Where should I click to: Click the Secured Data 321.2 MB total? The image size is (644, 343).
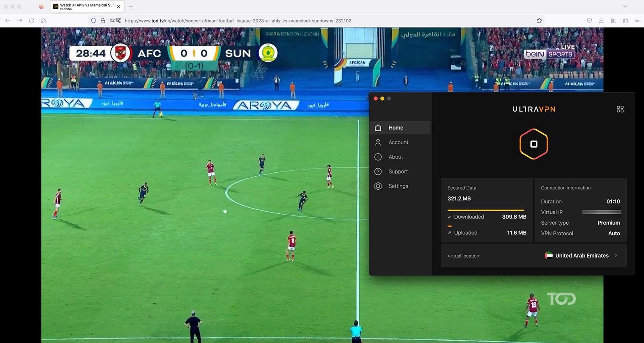tap(459, 198)
